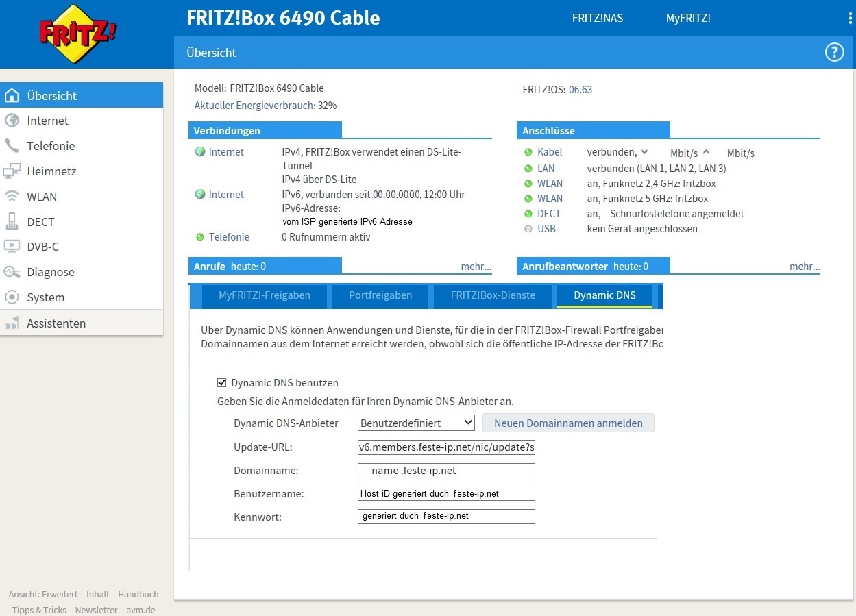Open the FRITZ!NAS link

tap(597, 19)
